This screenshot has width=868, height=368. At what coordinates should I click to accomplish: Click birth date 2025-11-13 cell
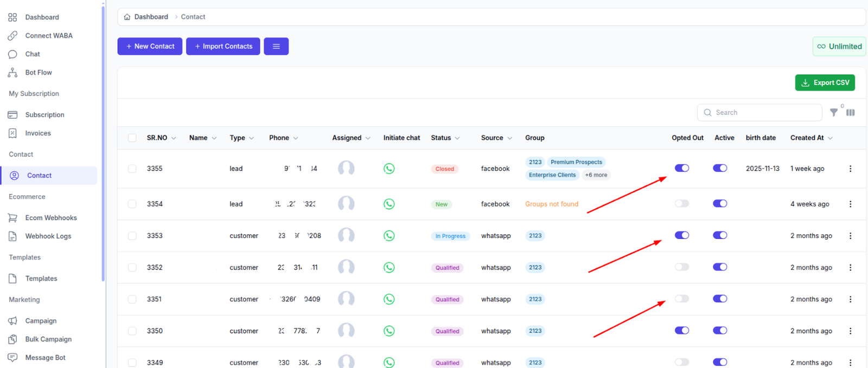762,169
